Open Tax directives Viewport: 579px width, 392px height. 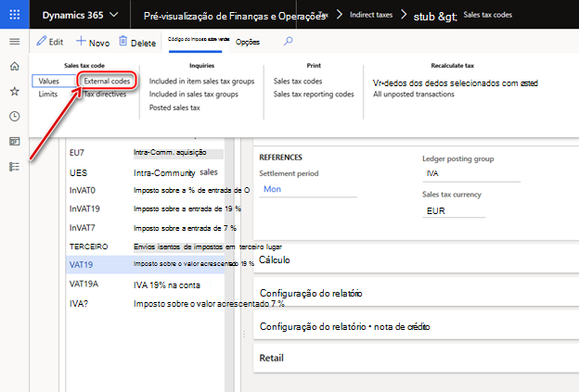point(105,94)
